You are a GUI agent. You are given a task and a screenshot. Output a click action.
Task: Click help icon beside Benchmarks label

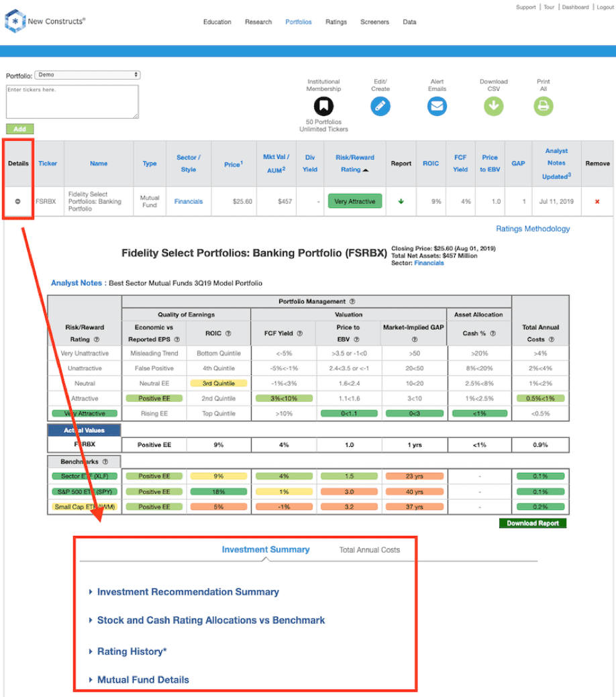[x=105, y=462]
